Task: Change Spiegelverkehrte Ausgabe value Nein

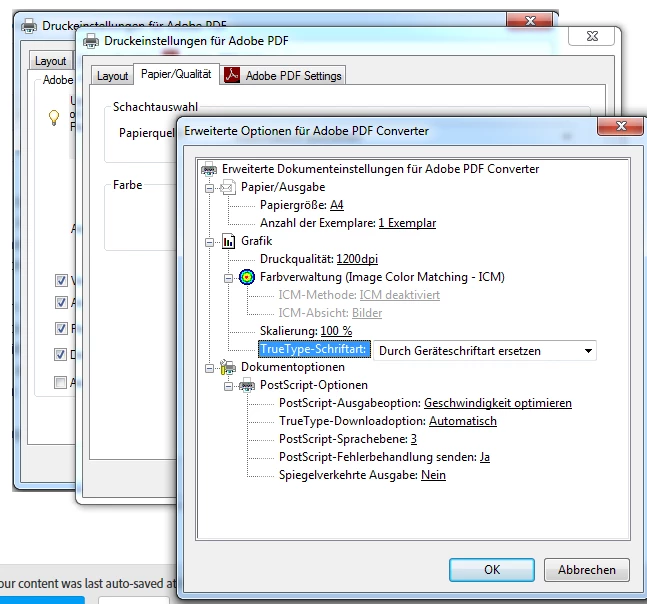Action: tap(433, 475)
